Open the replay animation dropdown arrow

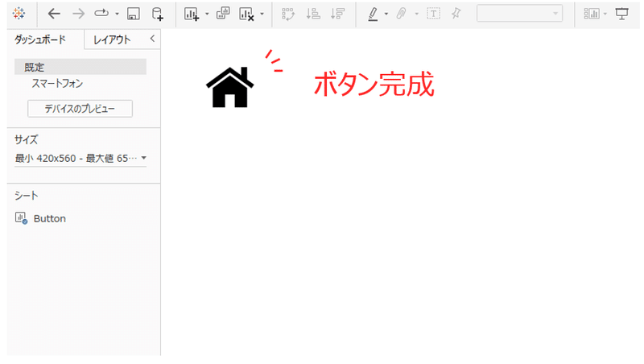117,14
